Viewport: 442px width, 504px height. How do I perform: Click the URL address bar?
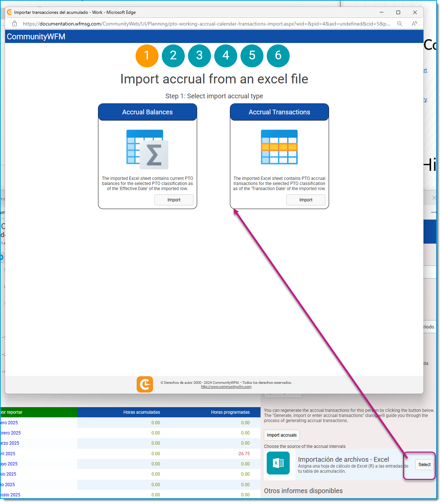(206, 24)
